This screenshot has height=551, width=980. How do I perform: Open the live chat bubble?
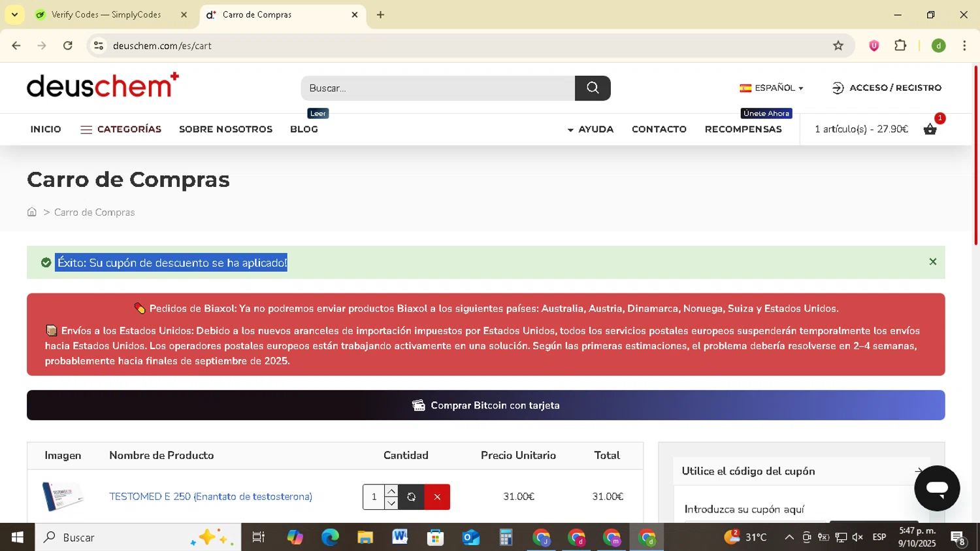937,488
